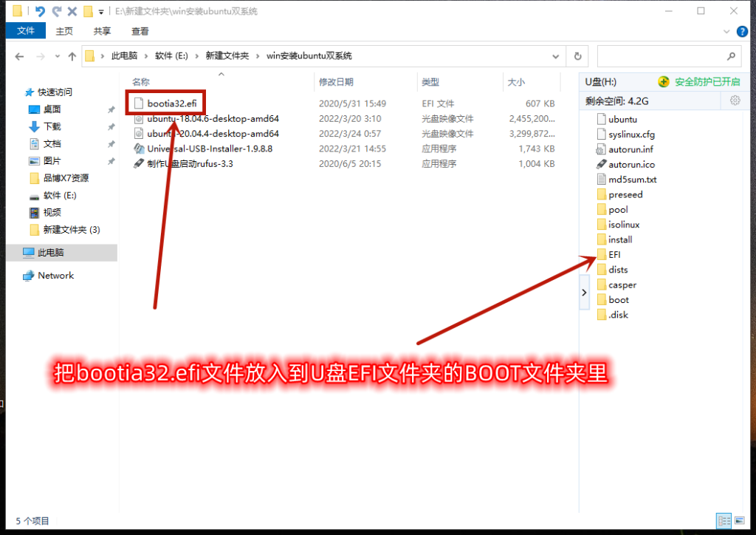Viewport: 756px width, 535px height.
Task: Switch to details view layout
Action: click(723, 520)
